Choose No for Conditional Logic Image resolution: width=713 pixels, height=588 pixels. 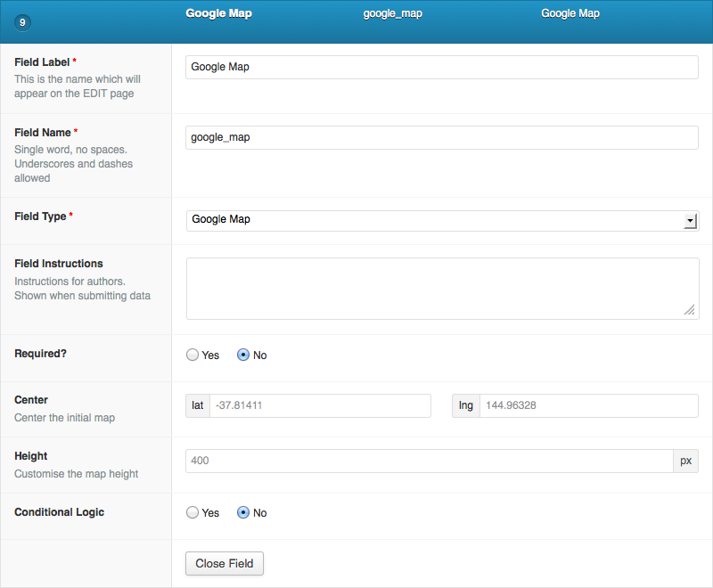pyautogui.click(x=243, y=512)
